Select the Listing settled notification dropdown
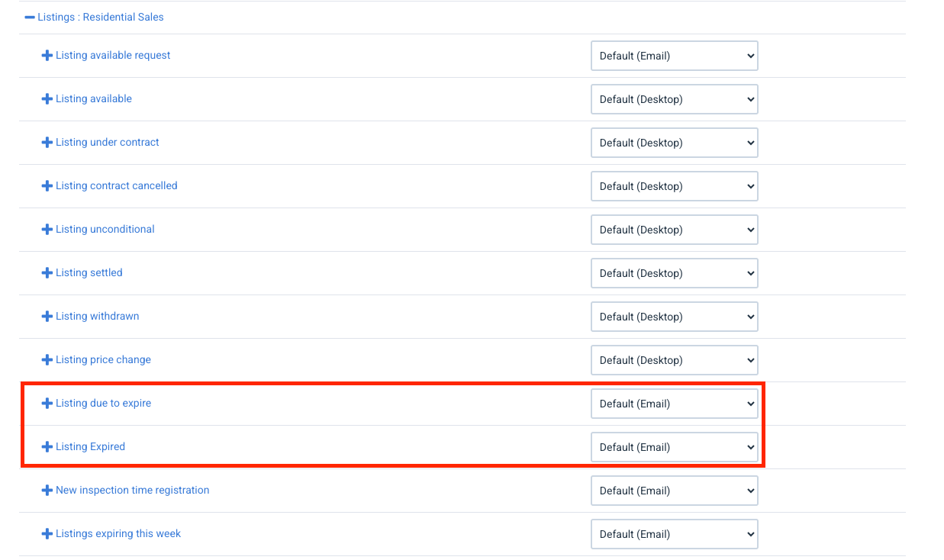The image size is (944, 560). [674, 273]
